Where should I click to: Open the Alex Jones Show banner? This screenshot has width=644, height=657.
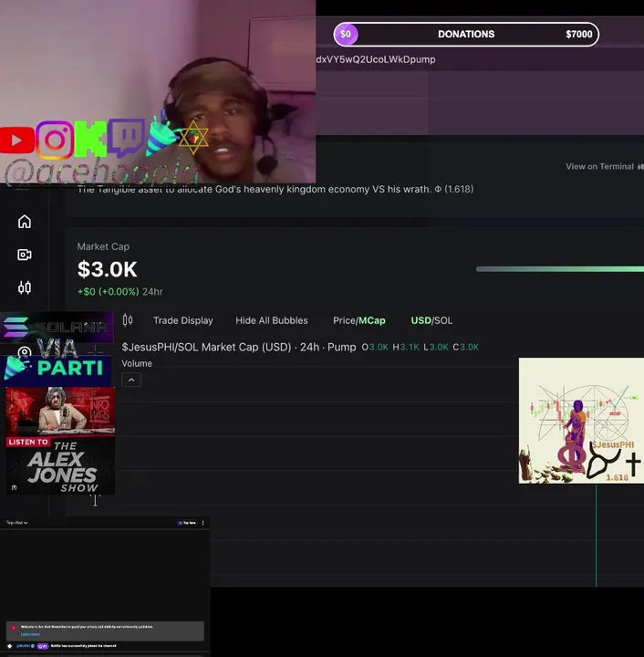60,441
